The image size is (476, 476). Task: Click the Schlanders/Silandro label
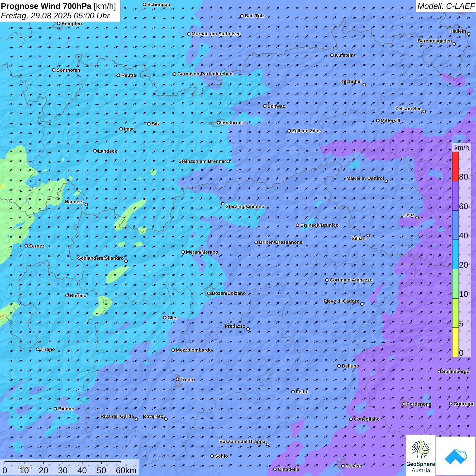[101, 258]
